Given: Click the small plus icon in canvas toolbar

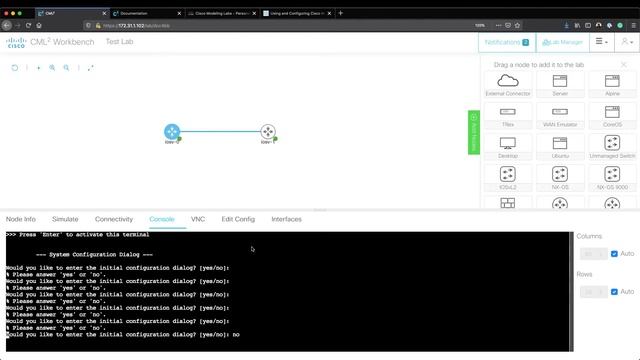Looking at the screenshot, I should 39,68.
